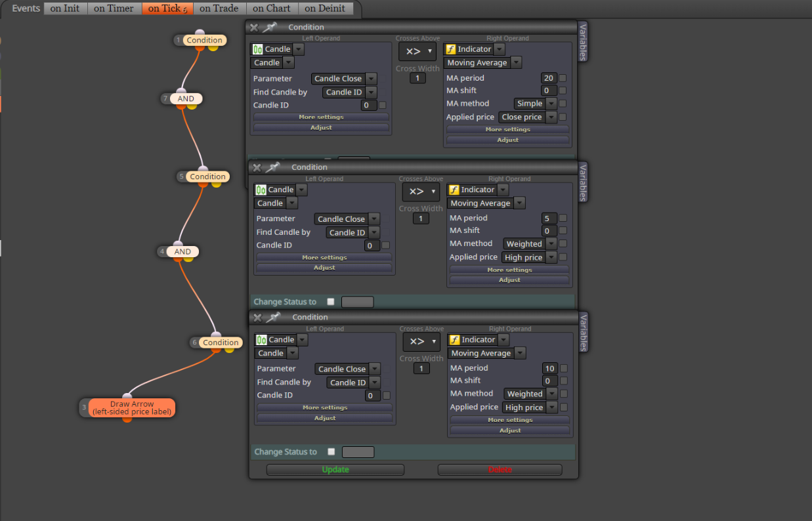This screenshot has width=812, height=521.
Task: Open High price dropdown in MA period 10 panel
Action: pos(551,407)
